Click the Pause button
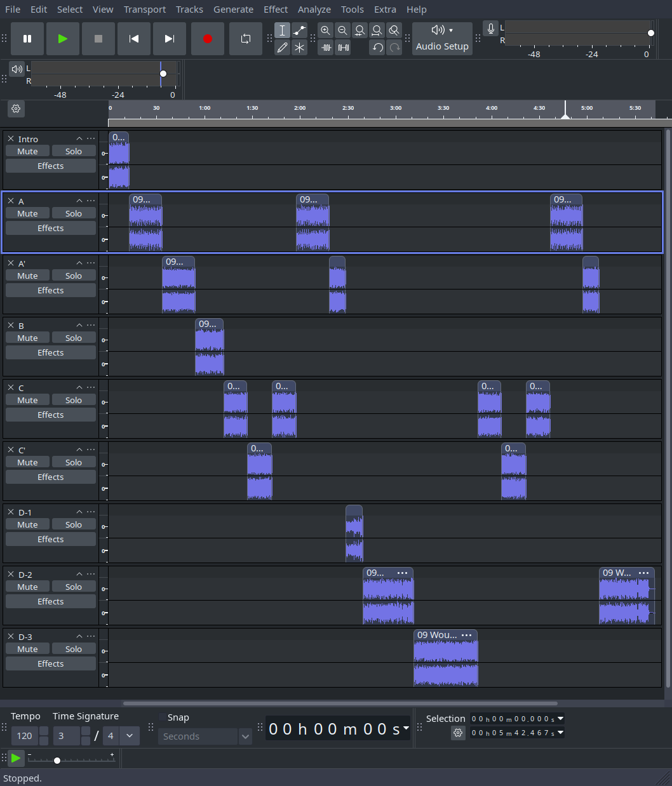This screenshot has height=786, width=672. [27, 39]
